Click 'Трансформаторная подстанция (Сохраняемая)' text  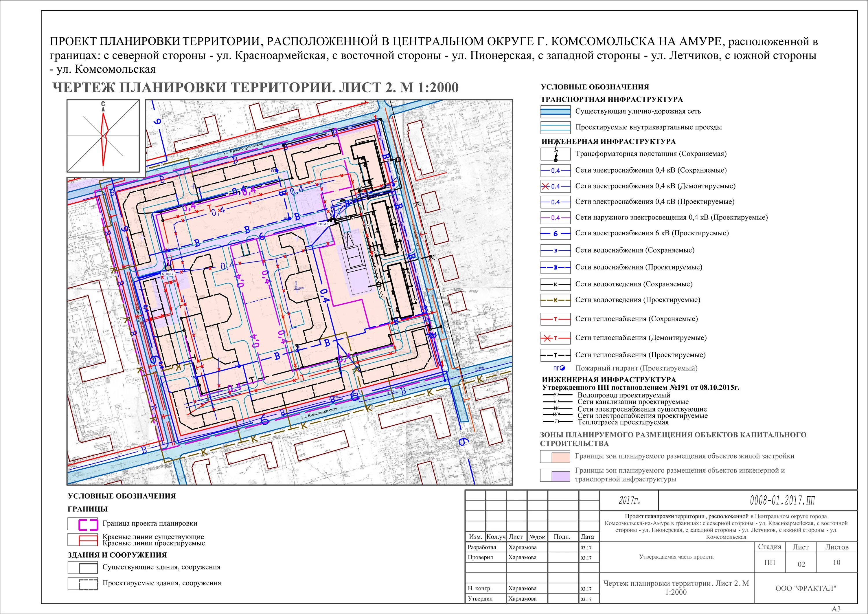click(651, 154)
